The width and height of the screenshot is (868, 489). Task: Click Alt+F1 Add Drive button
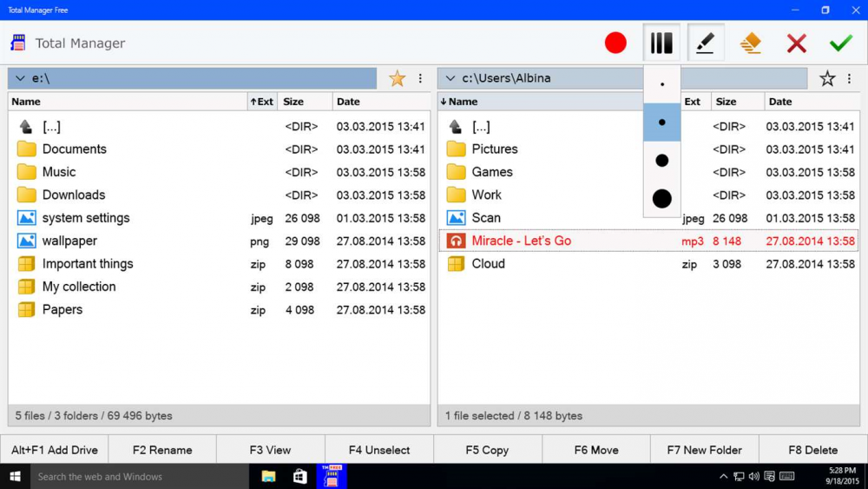coord(54,450)
